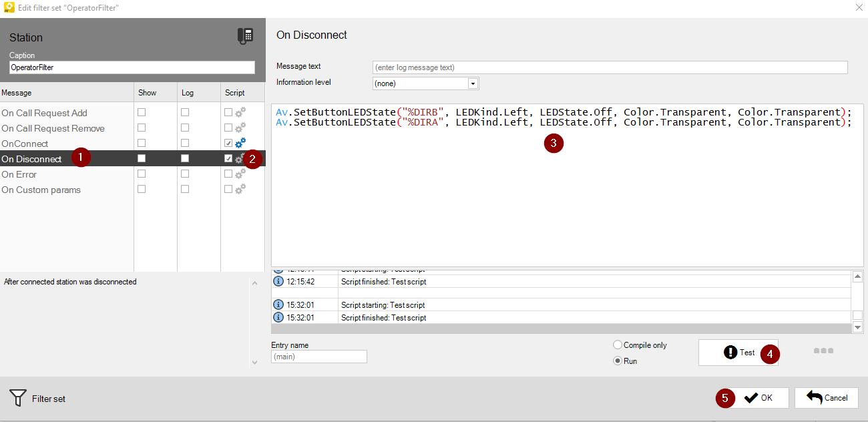868x422 pixels.
Task: Click the station phone icon in header
Action: pos(245,37)
